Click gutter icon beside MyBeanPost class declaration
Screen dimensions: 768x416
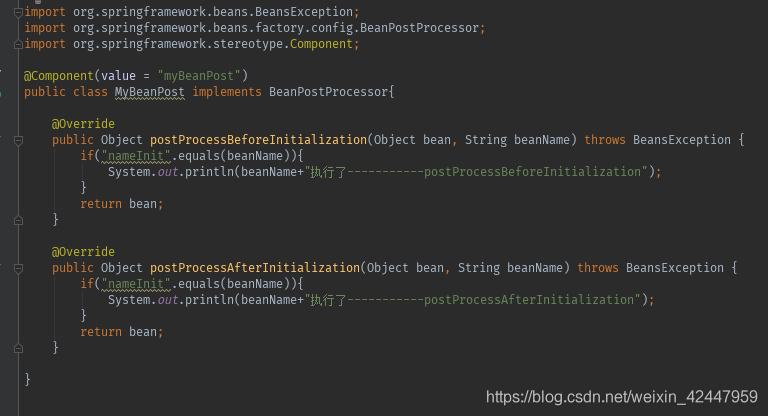pyautogui.click(x=3, y=92)
